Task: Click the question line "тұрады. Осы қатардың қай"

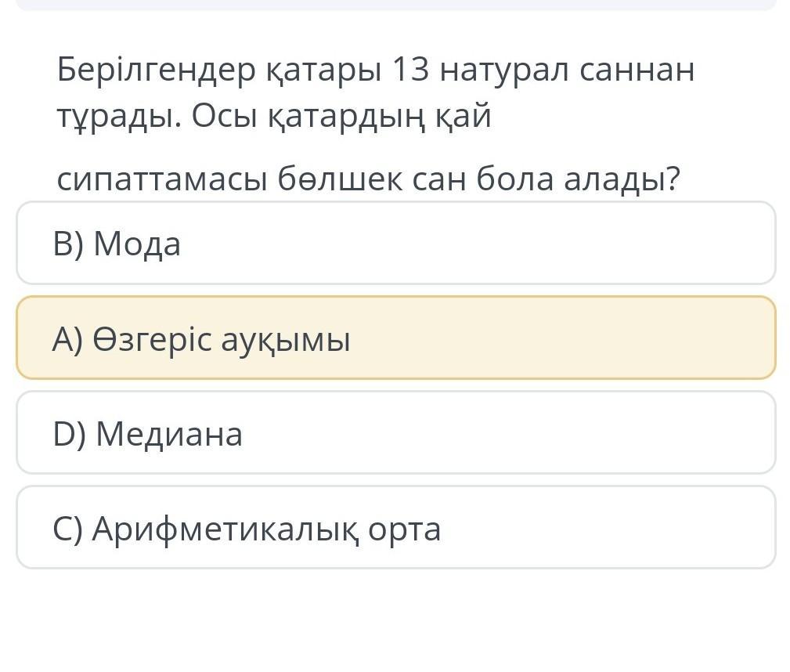Action: point(274,117)
